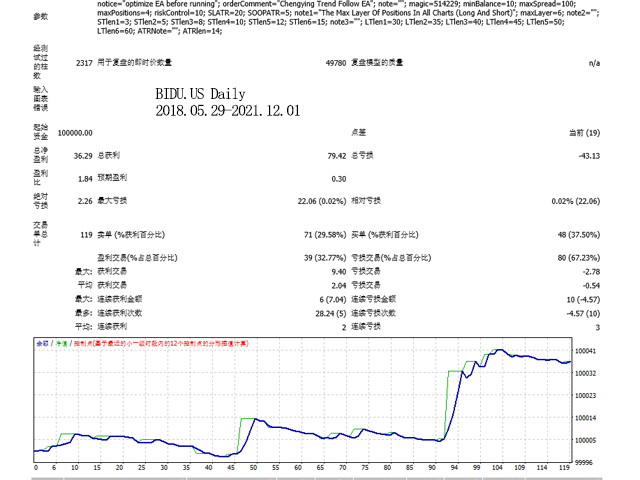The width and height of the screenshot is (640, 480).
Task: Select the title text 'BIDU.US Daily'
Action: (x=200, y=94)
